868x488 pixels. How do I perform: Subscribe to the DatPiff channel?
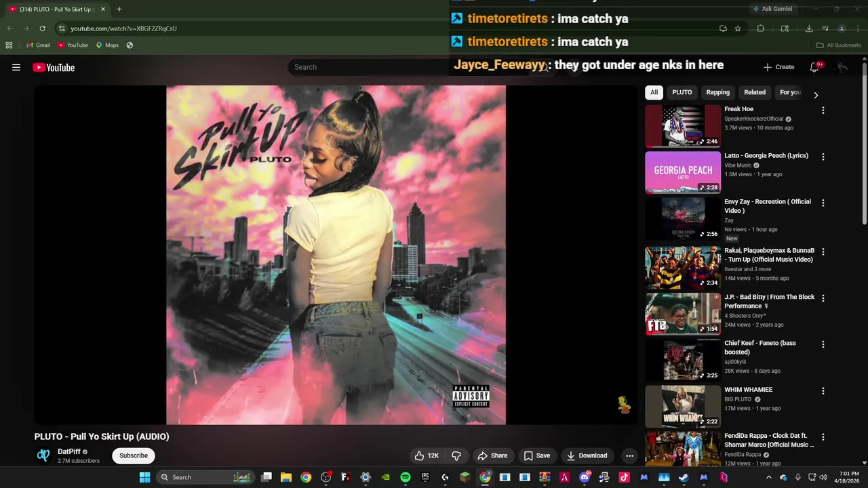click(134, 455)
